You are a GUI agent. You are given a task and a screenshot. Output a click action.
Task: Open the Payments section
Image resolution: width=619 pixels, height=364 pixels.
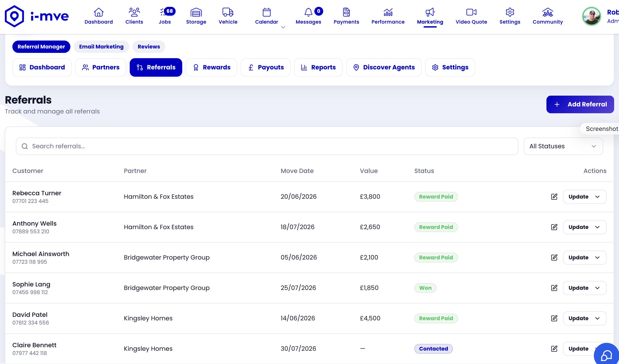point(346,16)
